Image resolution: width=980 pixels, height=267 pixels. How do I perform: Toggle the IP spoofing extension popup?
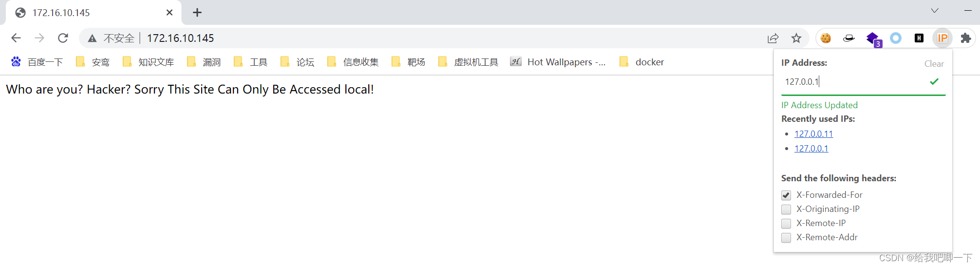pos(942,38)
